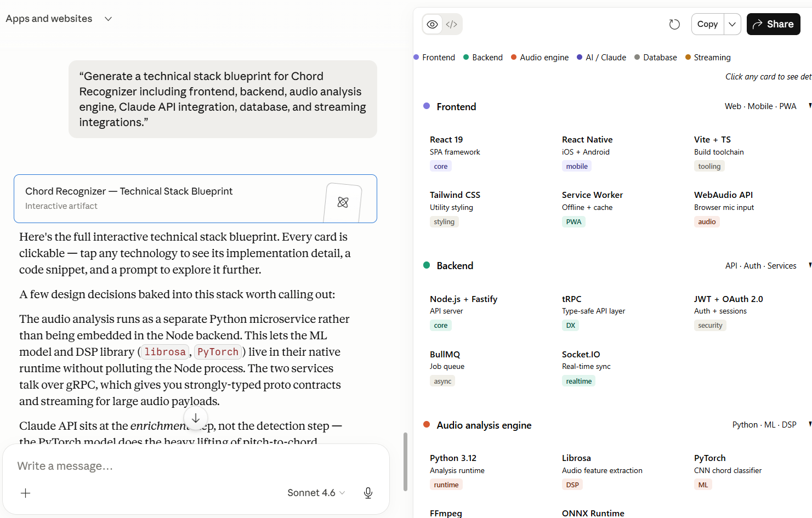The width and height of the screenshot is (812, 518).
Task: Open the Copy options dropdown arrow
Action: [732, 24]
